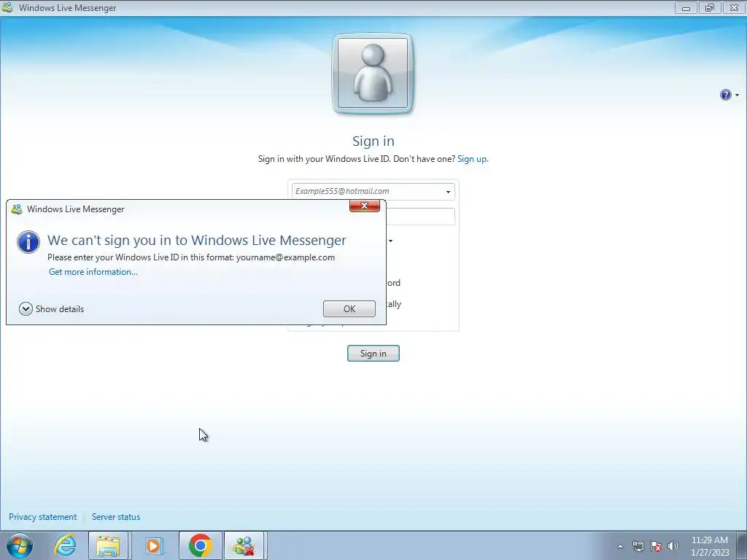Open the Server status link
Screen dimensions: 747x560
click(x=116, y=517)
